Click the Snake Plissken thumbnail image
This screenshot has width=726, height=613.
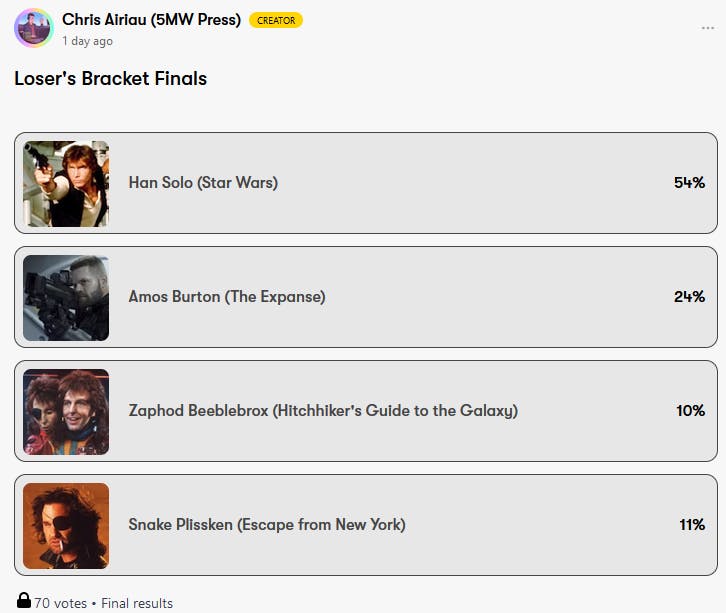66,525
